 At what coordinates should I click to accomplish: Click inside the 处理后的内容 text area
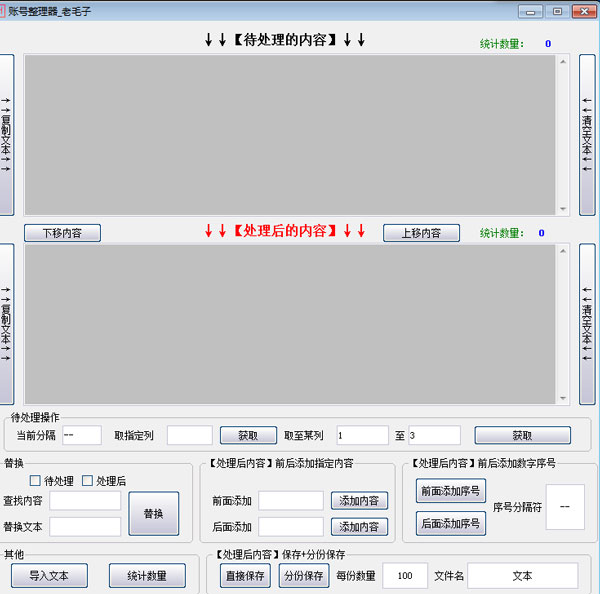click(290, 324)
